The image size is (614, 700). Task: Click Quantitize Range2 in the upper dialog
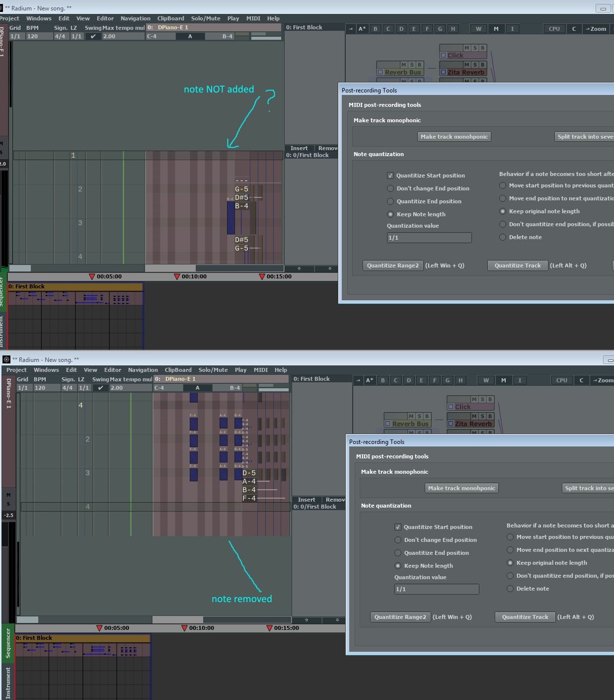click(392, 265)
